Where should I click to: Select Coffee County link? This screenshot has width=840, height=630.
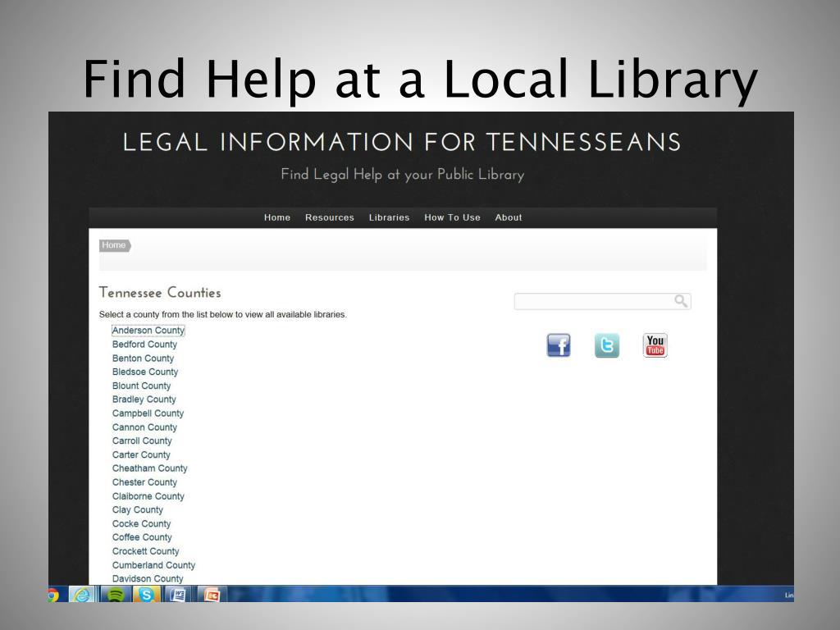142,537
